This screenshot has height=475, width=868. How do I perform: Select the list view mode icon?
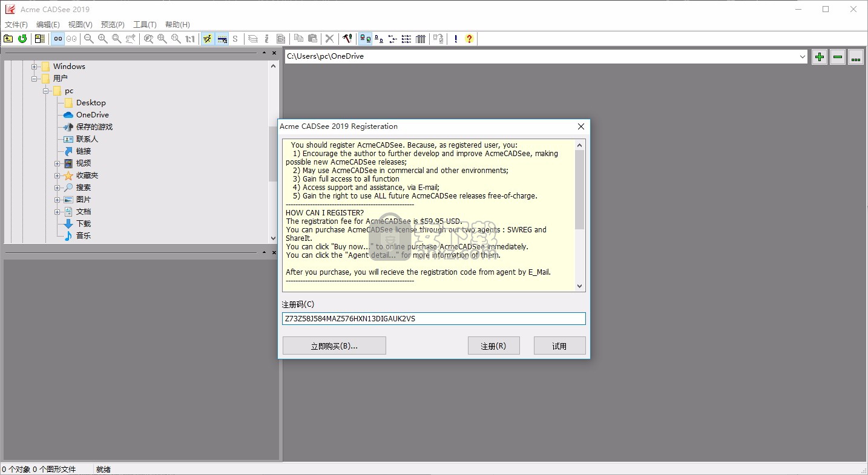click(393, 39)
